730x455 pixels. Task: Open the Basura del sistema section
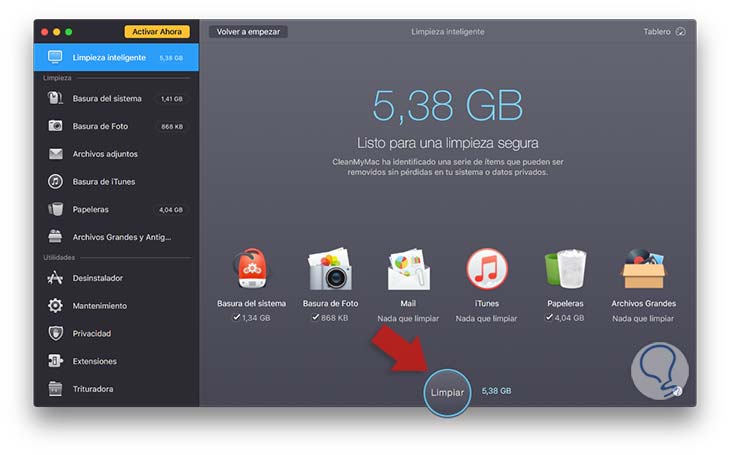[x=116, y=98]
